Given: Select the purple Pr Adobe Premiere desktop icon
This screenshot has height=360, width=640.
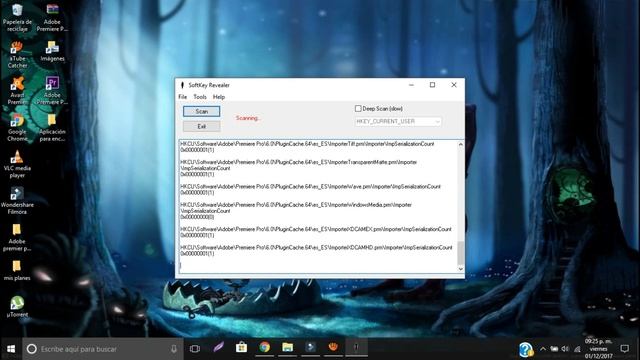Looking at the screenshot, I should click(52, 91).
